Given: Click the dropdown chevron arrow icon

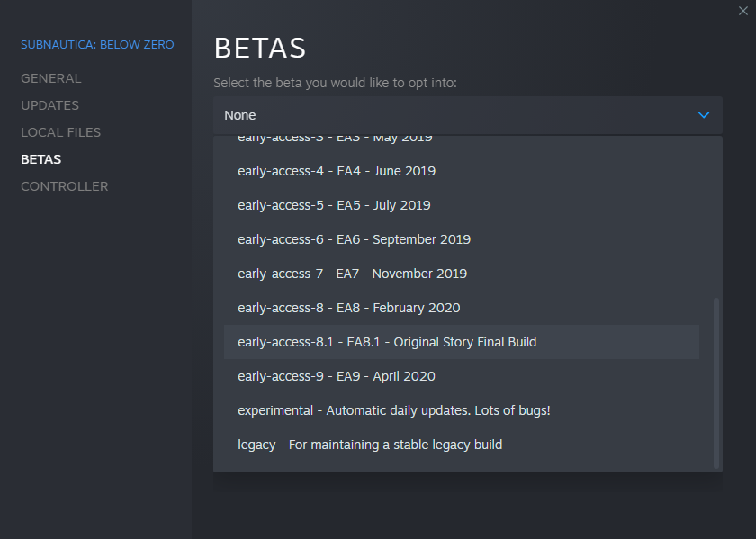Looking at the screenshot, I should point(704,115).
